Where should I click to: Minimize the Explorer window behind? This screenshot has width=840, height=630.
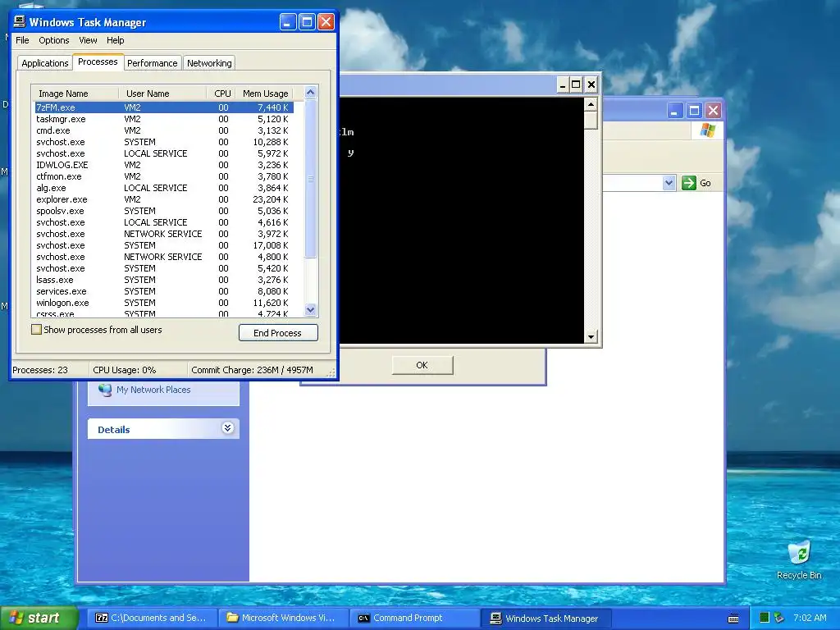674,111
